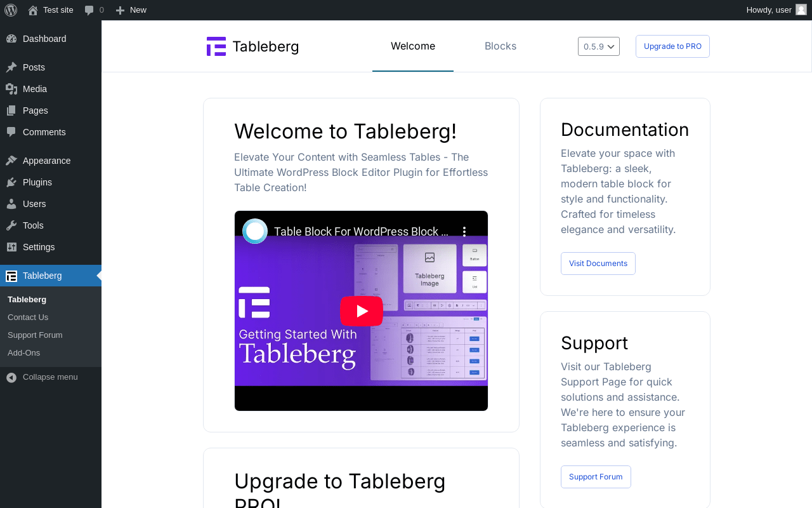
Task: Click the Support card heading
Action: [594, 343]
